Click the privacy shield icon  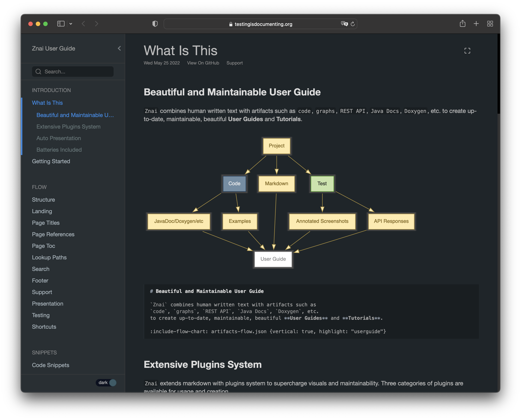pos(155,24)
